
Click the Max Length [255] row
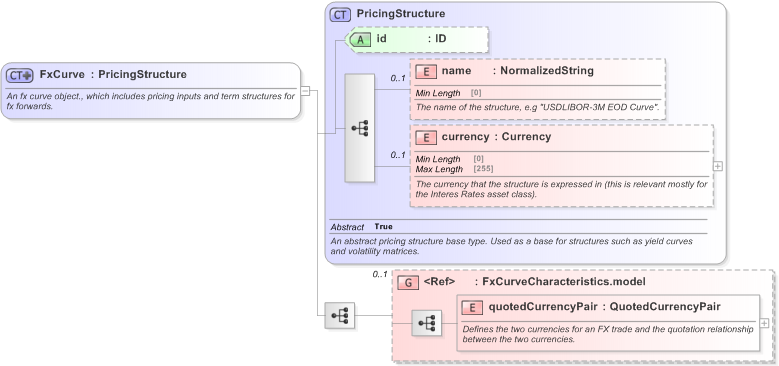[x=455, y=169]
